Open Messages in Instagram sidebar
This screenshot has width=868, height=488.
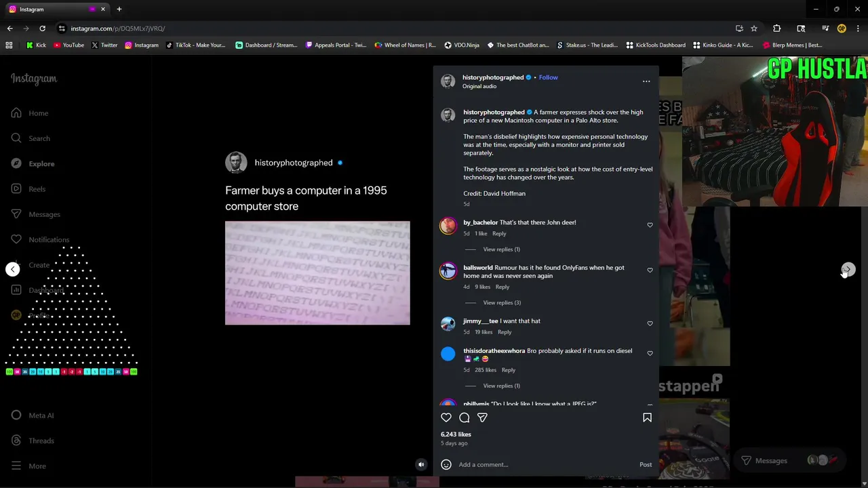coord(35,214)
